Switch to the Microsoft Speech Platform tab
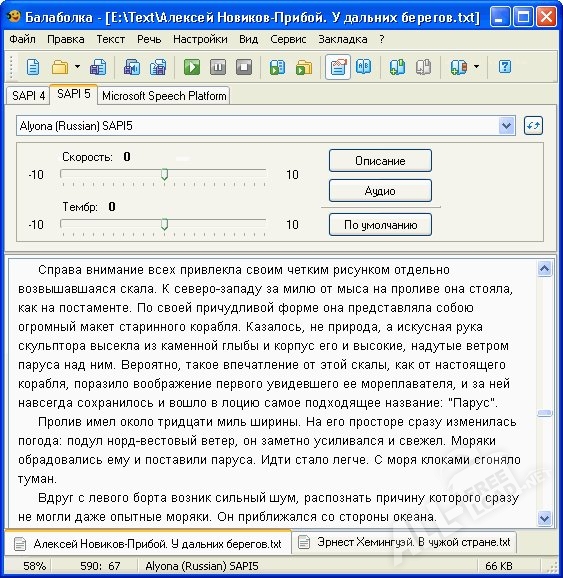 coord(164,96)
